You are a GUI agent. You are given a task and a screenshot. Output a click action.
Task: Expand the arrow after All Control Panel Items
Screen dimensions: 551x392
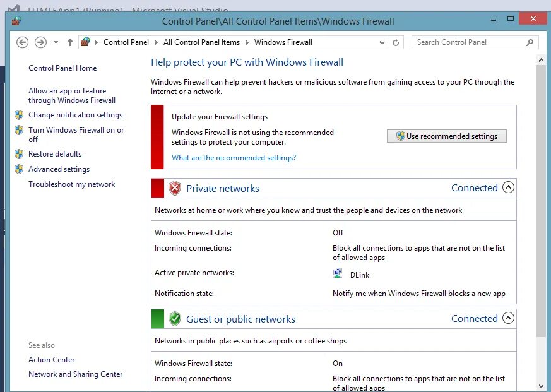tap(247, 42)
